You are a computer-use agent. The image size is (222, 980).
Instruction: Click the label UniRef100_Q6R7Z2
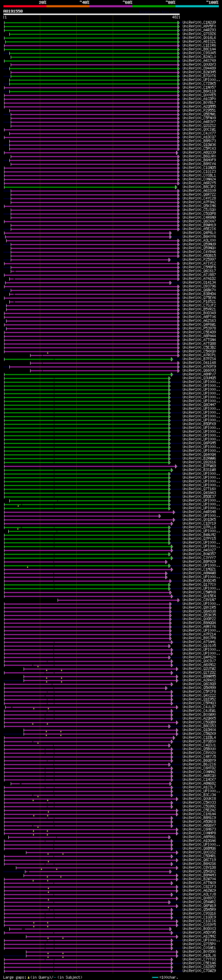click(199, 194)
